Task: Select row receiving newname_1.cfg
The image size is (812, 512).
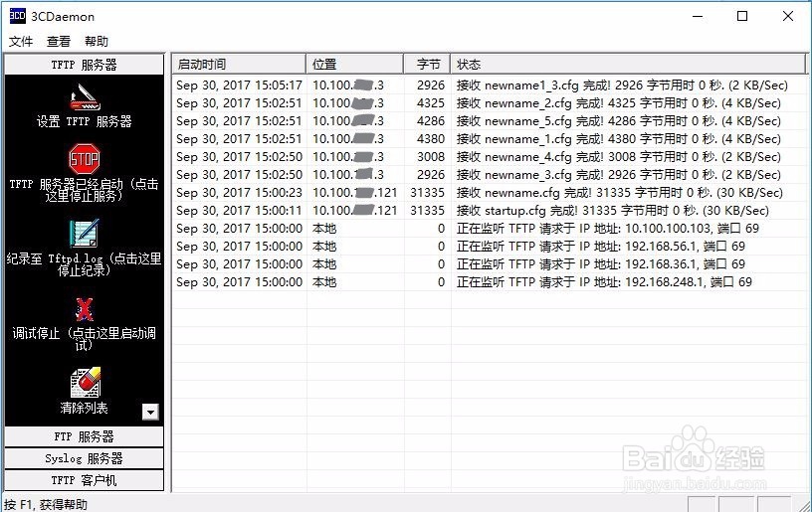Action: tap(490, 139)
